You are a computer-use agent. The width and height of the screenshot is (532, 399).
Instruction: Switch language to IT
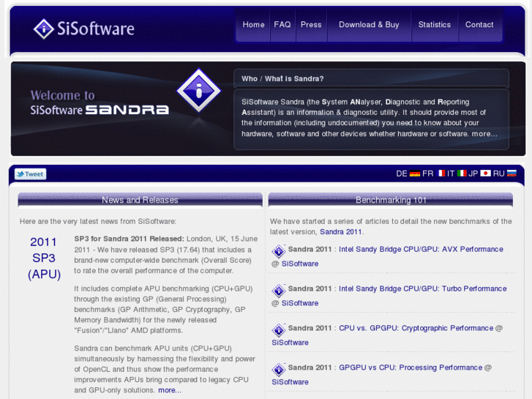pos(451,174)
